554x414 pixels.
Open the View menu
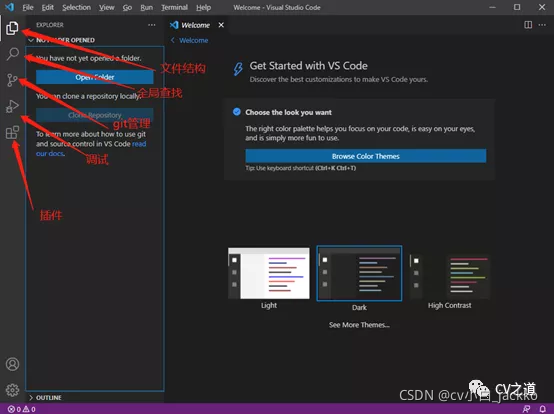tap(106, 7)
